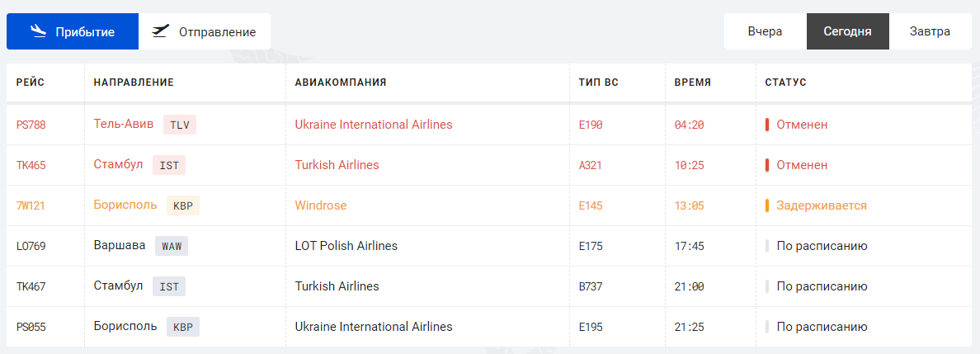Click the Отменен status for Тель-Авив flight
Image resolution: width=980 pixels, height=354 pixels.
(x=801, y=125)
